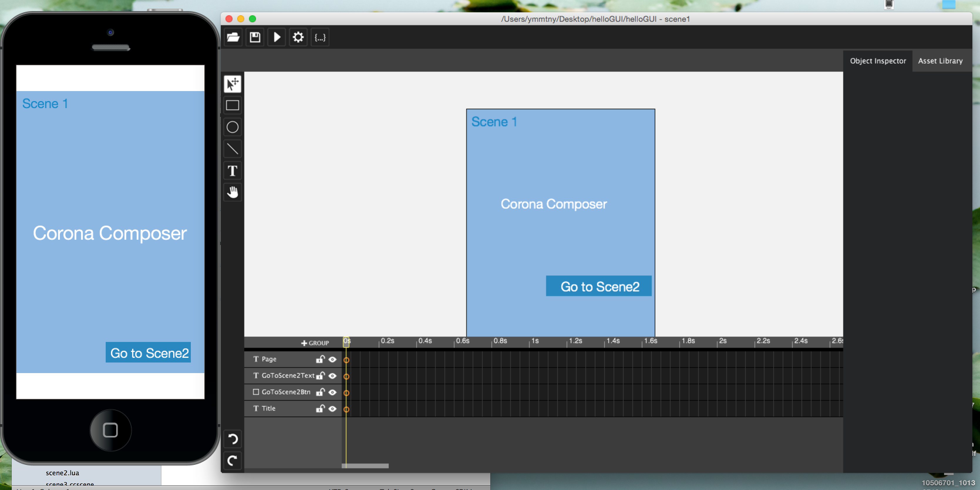
Task: Click the Page layer keyframe at 0s
Action: [346, 360]
